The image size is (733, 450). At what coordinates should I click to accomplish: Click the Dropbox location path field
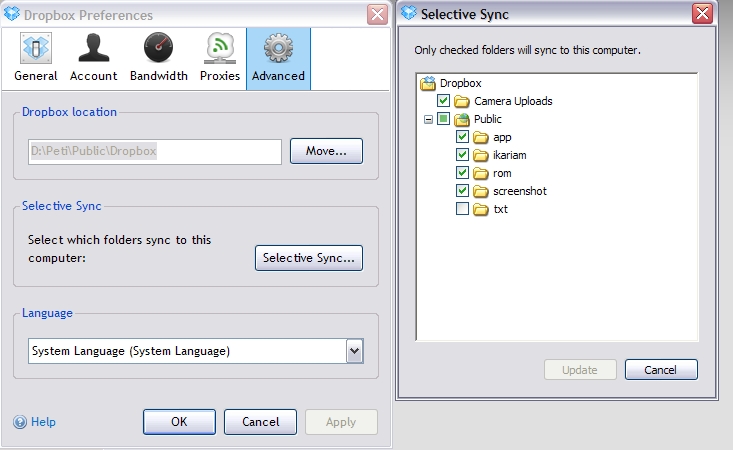click(155, 151)
